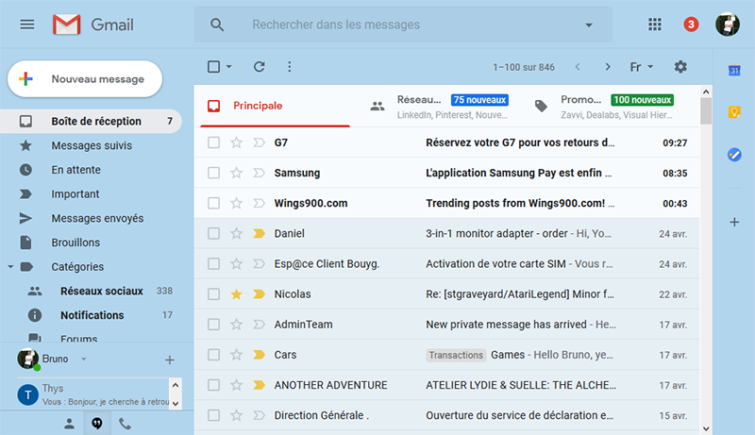Screen dimensions: 755x435
Task: Open the Hangouts contacts tab
Action: (69, 423)
